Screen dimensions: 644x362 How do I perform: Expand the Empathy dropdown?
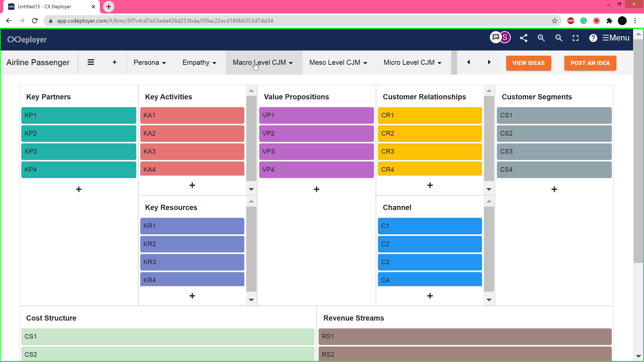click(x=199, y=63)
